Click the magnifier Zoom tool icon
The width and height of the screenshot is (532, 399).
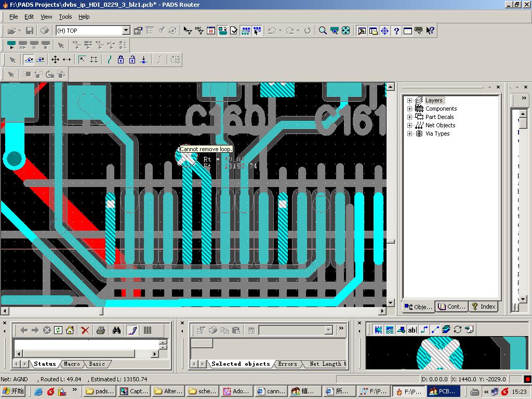coord(323,31)
